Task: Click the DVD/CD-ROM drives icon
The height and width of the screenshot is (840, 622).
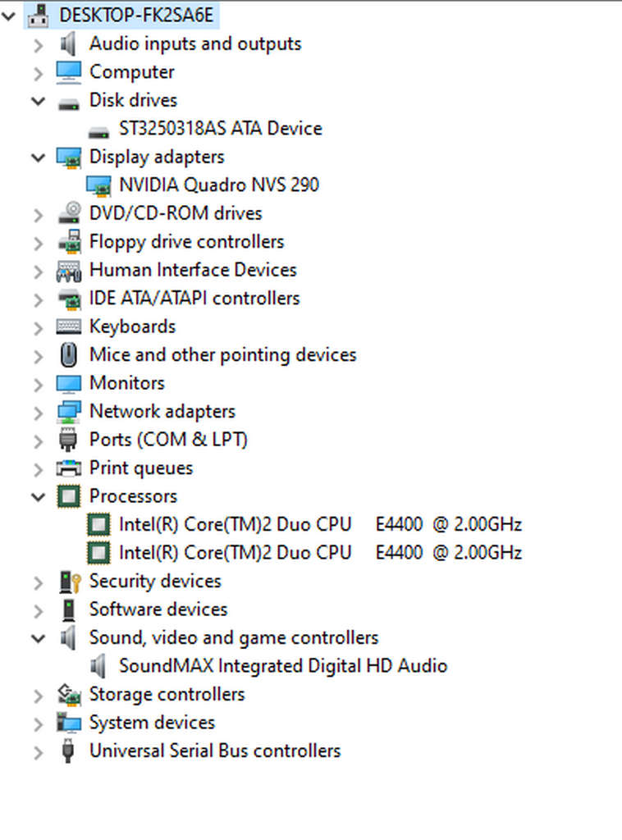Action: (69, 213)
